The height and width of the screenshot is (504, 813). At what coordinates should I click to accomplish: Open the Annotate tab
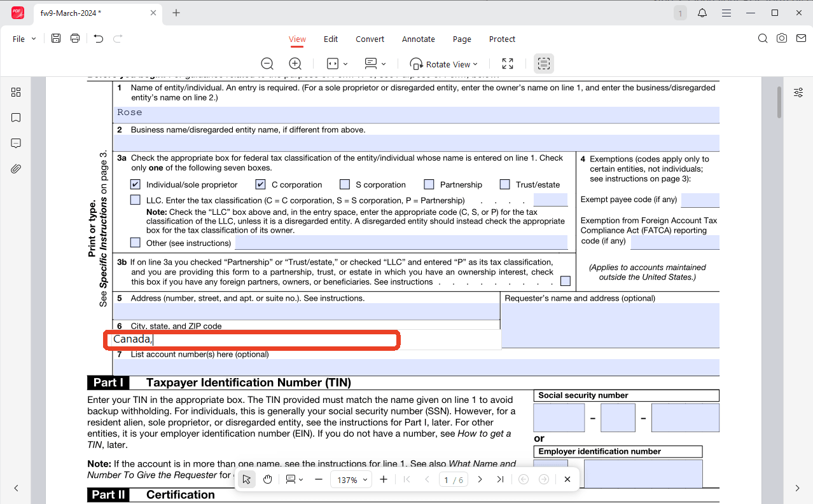click(419, 39)
